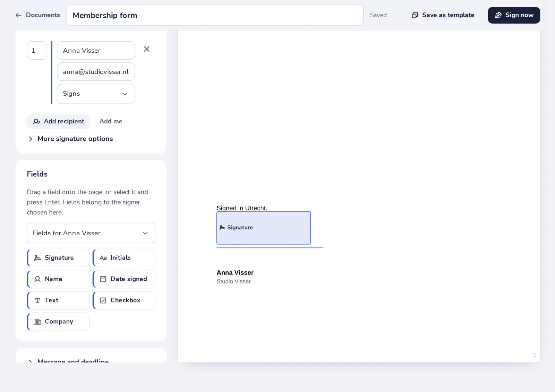Edit the anna@studiovisser.nl email field
The image size is (555, 392).
tap(96, 72)
